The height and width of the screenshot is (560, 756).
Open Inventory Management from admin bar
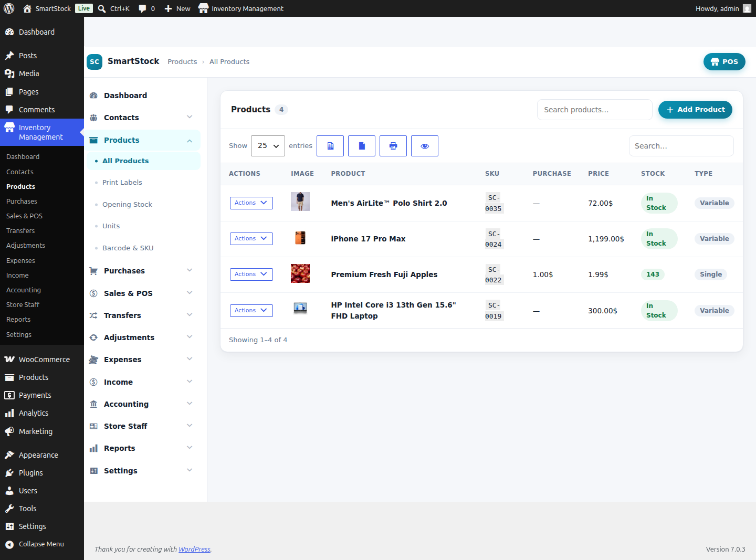(x=241, y=8)
